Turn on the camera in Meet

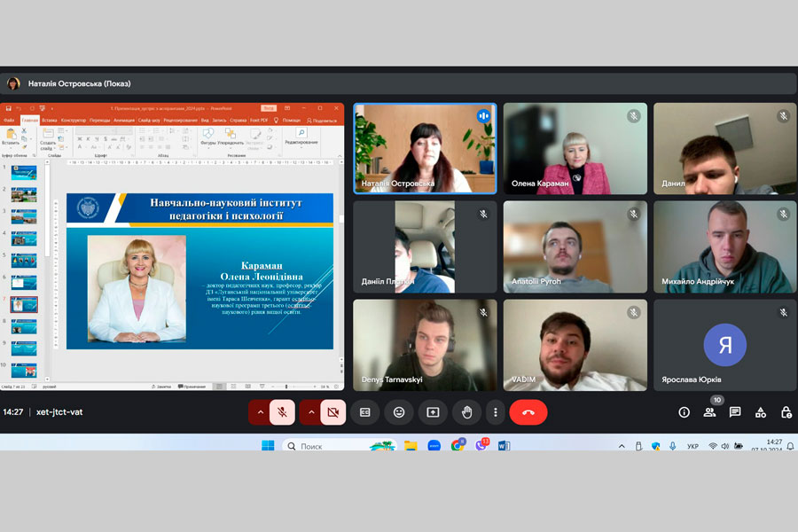tap(333, 412)
